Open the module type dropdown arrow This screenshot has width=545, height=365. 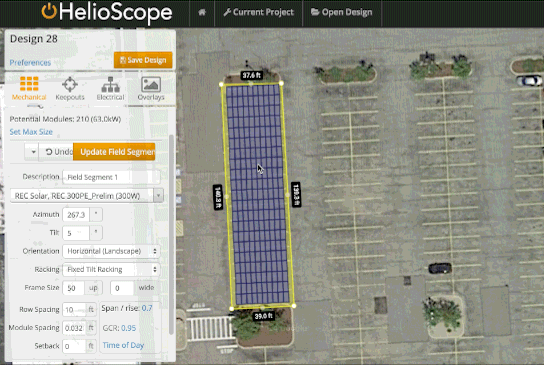pyautogui.click(x=158, y=196)
